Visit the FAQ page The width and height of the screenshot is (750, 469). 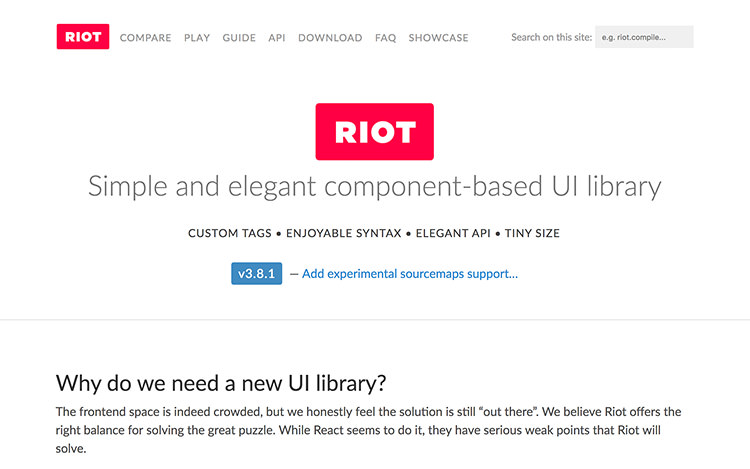pos(386,38)
